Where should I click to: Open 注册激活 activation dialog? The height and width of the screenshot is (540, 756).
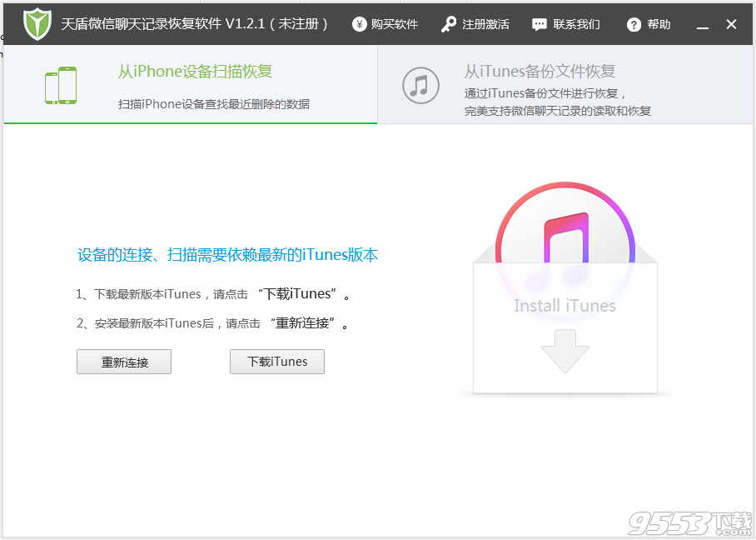click(485, 24)
